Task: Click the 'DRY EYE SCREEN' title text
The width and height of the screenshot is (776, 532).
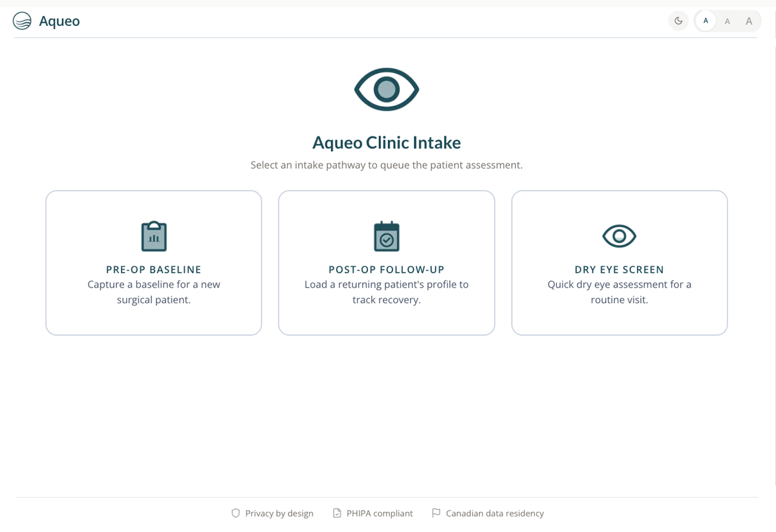Action: pyautogui.click(x=620, y=270)
